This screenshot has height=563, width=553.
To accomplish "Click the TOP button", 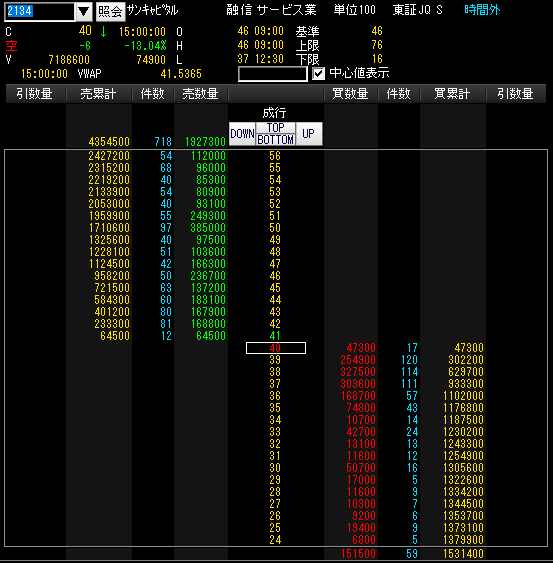I will point(276,127).
